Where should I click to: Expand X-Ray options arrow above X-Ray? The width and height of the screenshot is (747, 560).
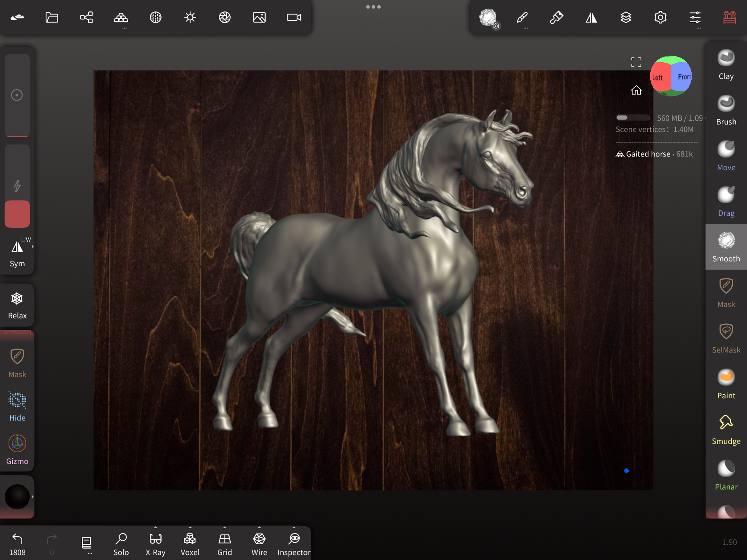tap(155, 527)
